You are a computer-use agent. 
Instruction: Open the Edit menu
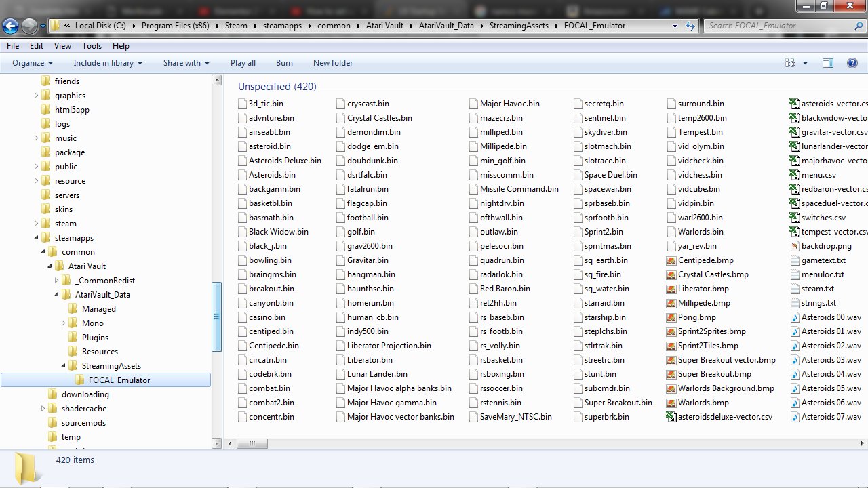pos(37,46)
